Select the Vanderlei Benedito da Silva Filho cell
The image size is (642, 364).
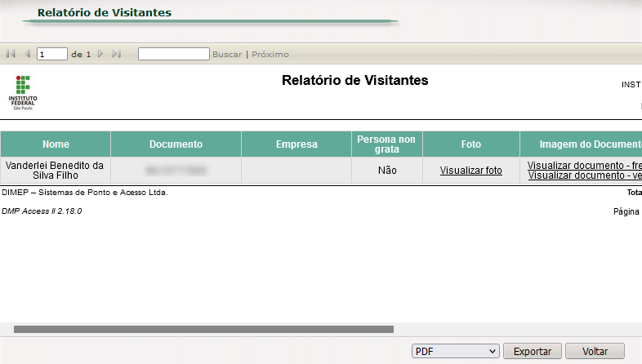coord(56,170)
